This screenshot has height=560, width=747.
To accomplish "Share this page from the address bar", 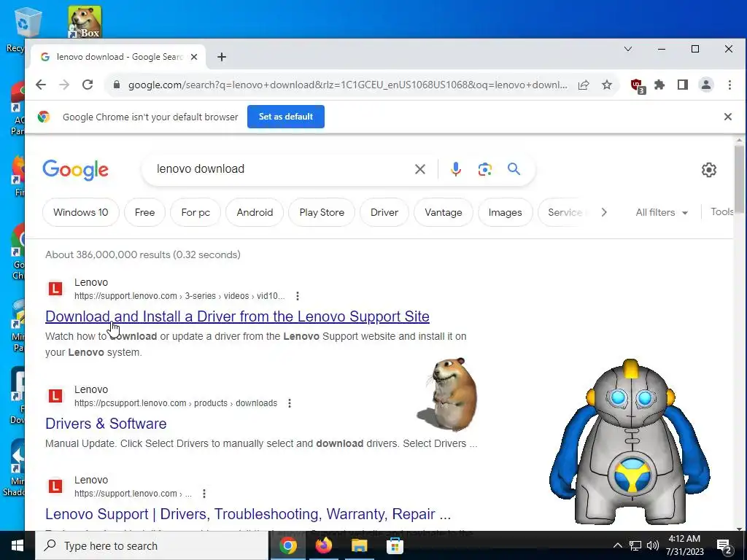I will (584, 85).
